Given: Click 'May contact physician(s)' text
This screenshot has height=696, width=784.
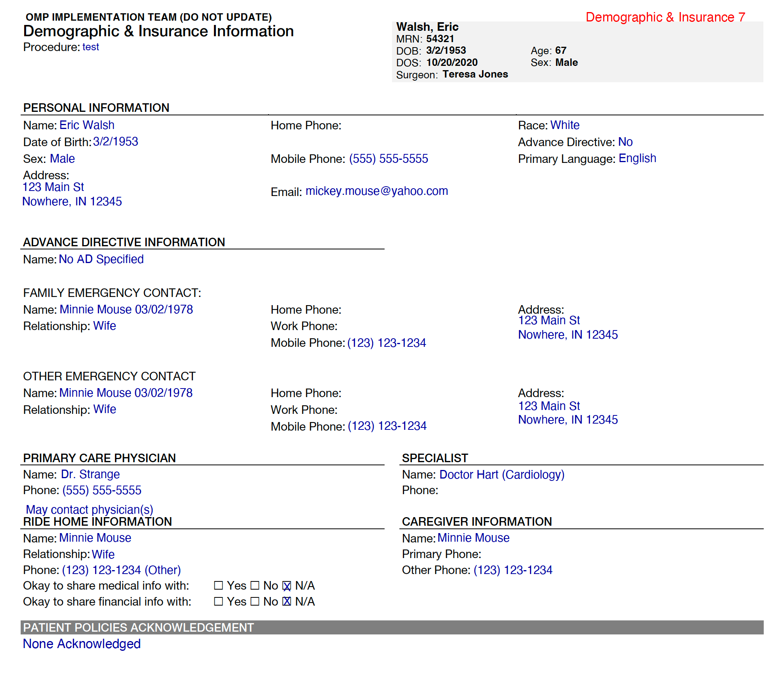Looking at the screenshot, I should [x=90, y=510].
